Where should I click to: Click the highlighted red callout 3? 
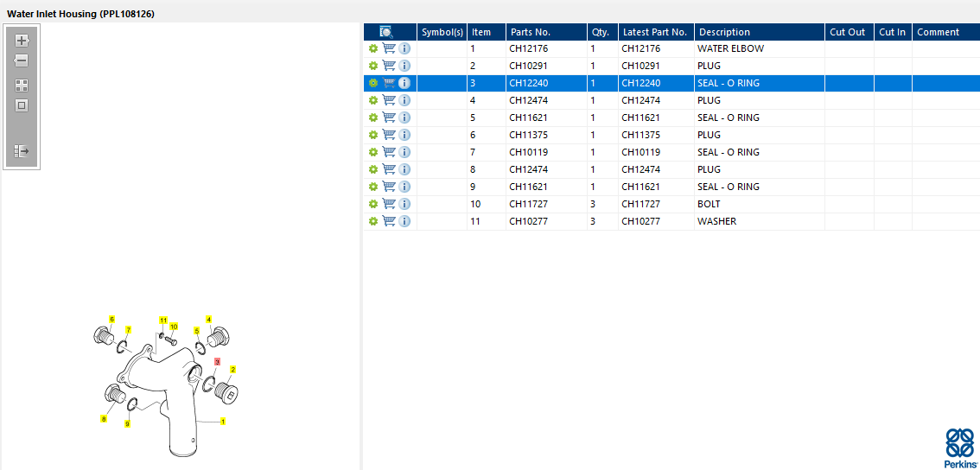click(217, 362)
